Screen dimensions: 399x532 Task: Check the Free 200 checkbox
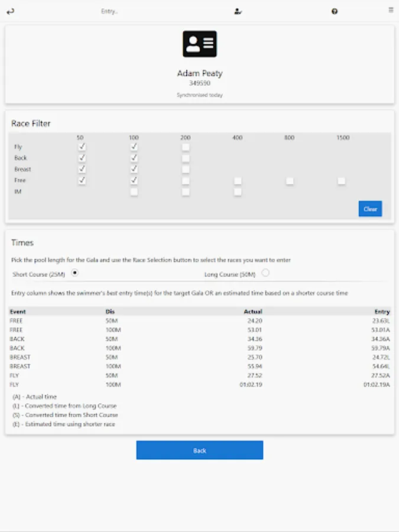tap(186, 180)
